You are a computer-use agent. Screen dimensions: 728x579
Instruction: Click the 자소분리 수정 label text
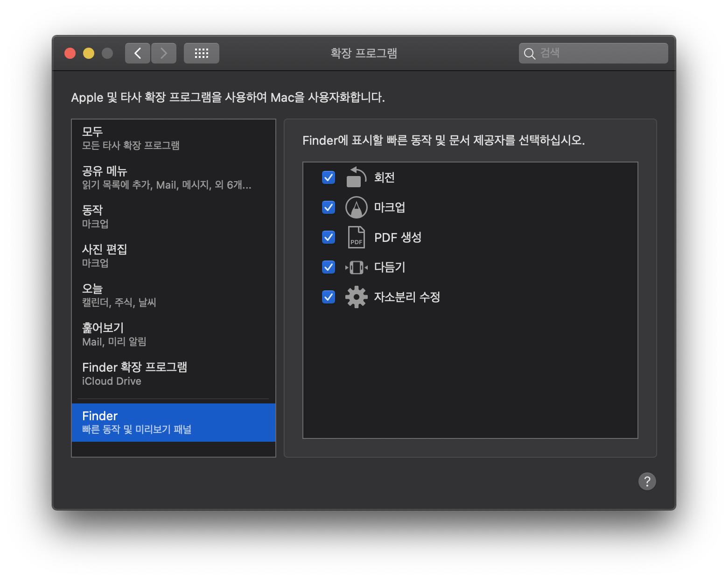407,297
